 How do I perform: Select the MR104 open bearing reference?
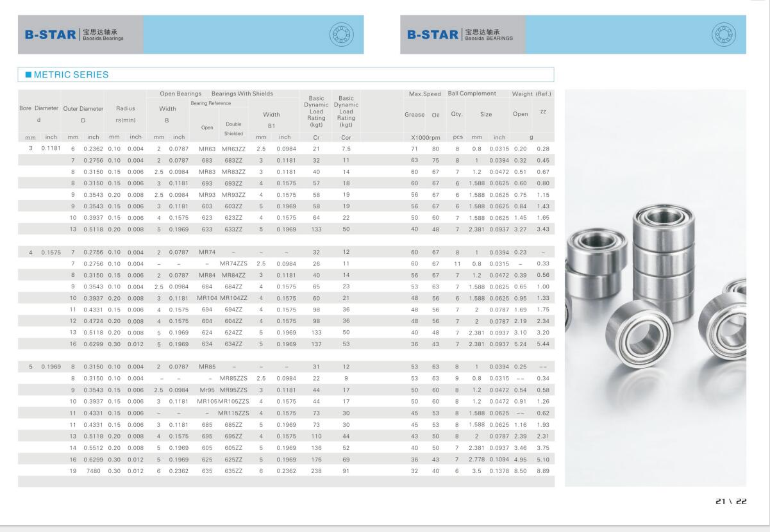(207, 298)
